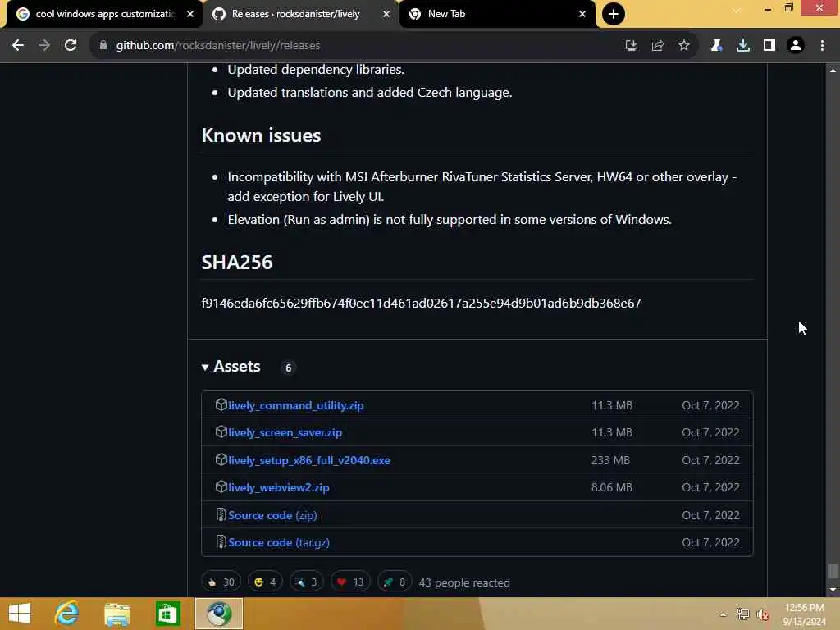Download Source code (zip)

pyautogui.click(x=272, y=515)
